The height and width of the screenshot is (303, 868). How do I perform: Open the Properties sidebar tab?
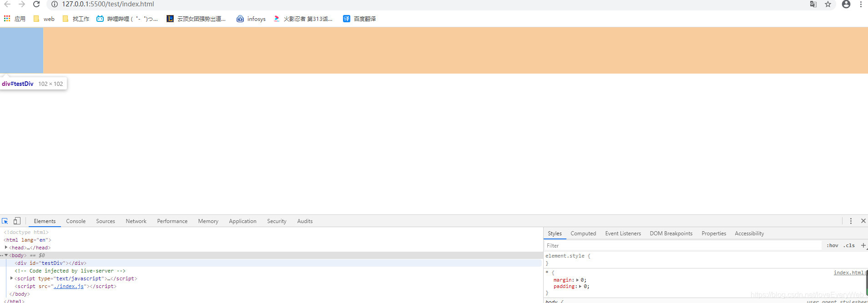tap(714, 233)
